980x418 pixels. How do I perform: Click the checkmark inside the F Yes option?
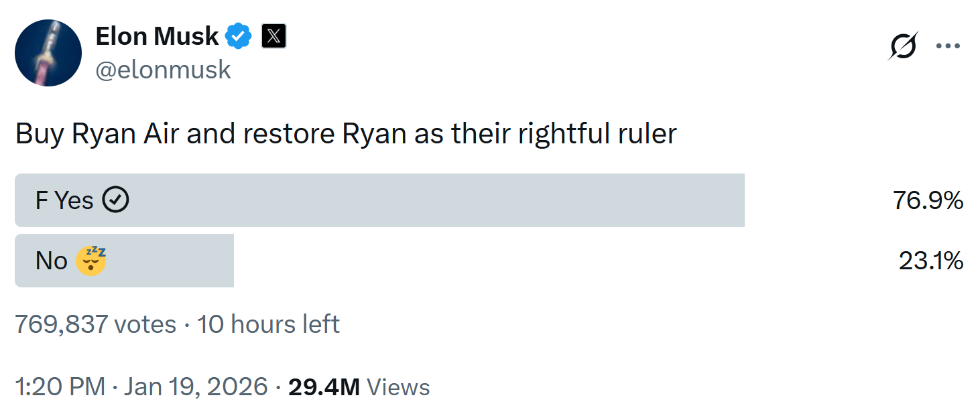[115, 199]
